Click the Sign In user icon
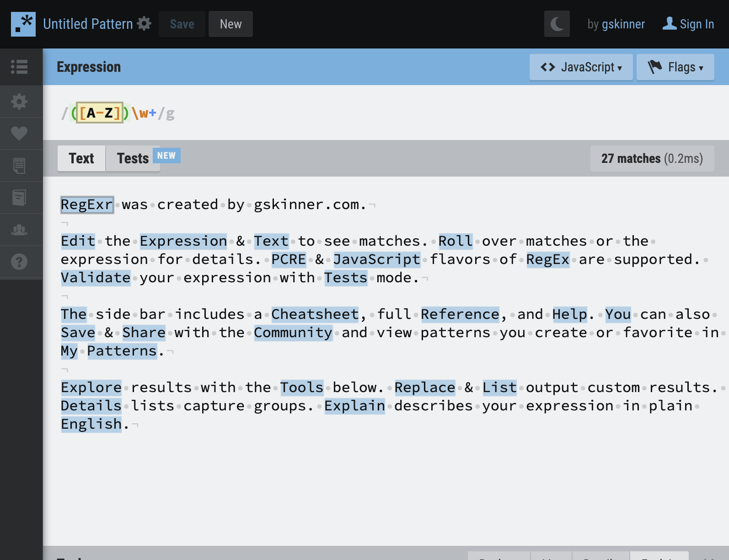The width and height of the screenshot is (729, 560). (x=670, y=23)
